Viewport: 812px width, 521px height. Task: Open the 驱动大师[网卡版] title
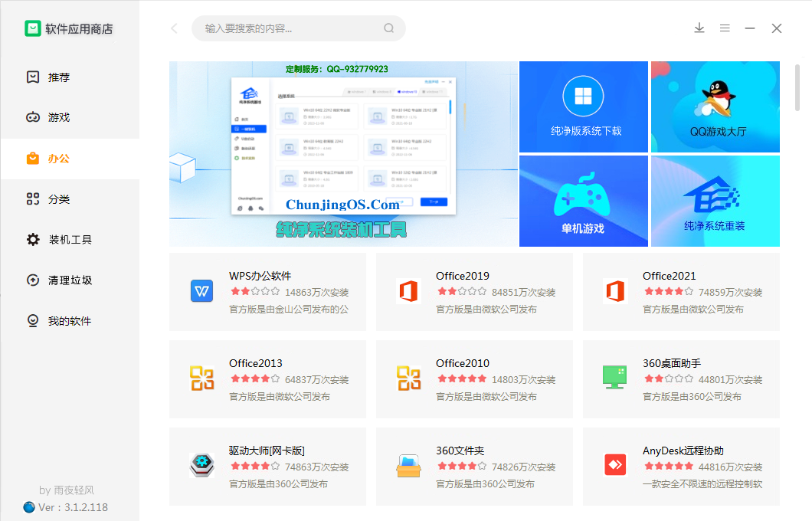tap(267, 451)
